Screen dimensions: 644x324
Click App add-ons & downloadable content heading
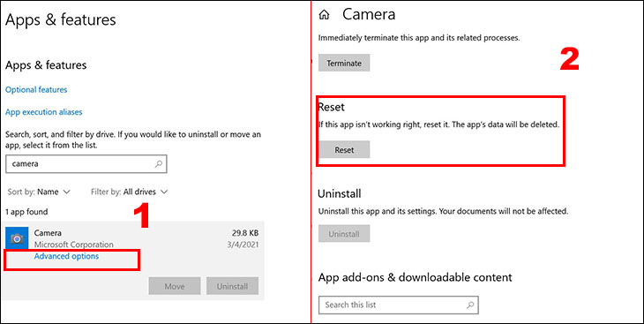416,277
